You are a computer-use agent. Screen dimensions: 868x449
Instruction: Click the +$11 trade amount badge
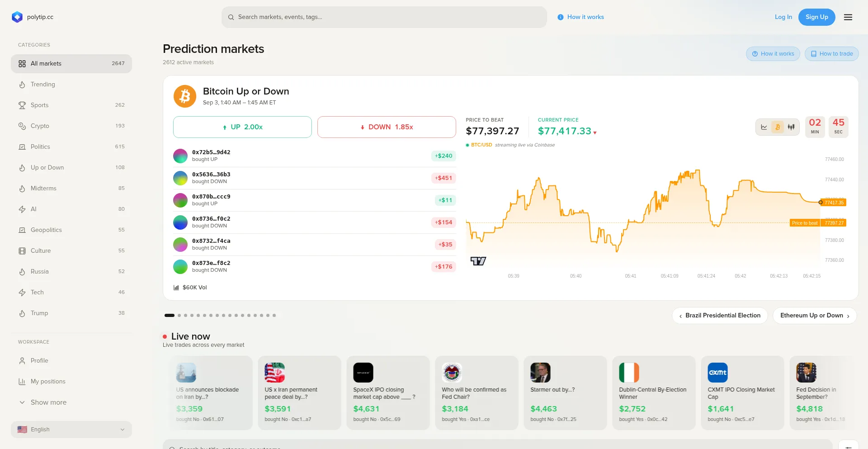point(445,200)
